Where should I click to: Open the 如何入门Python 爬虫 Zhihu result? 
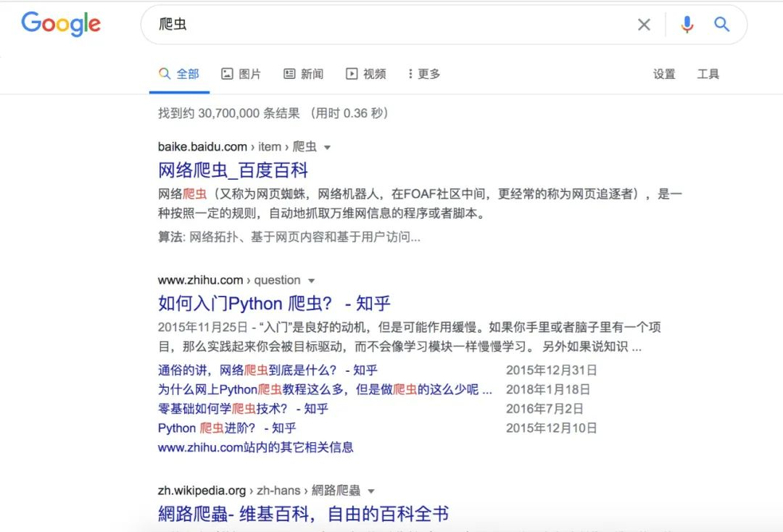(x=274, y=302)
